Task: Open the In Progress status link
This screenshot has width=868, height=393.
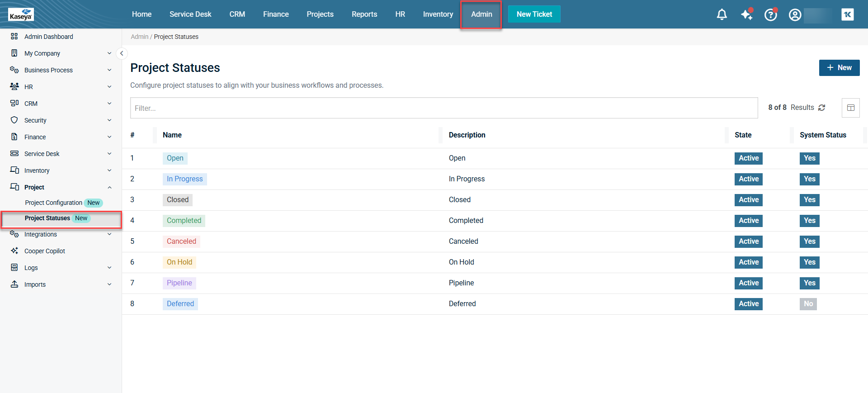Action: click(x=184, y=179)
